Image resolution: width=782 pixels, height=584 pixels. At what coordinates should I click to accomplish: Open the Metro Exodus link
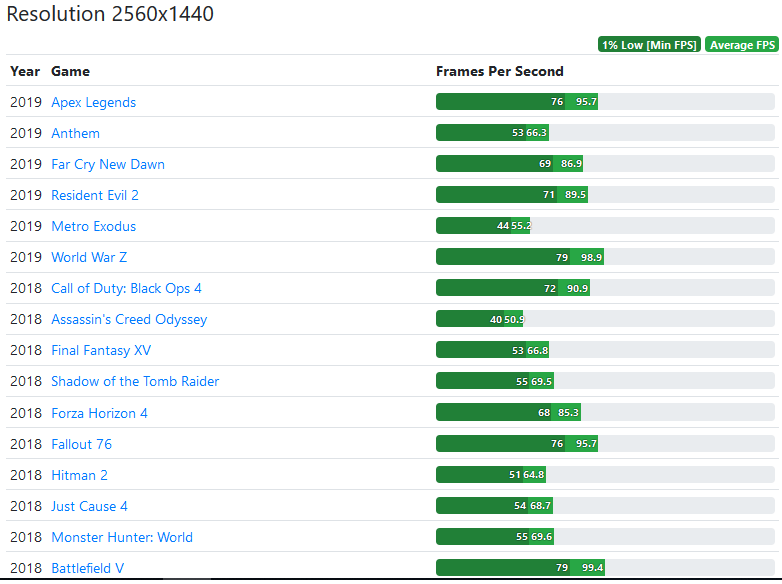[93, 226]
